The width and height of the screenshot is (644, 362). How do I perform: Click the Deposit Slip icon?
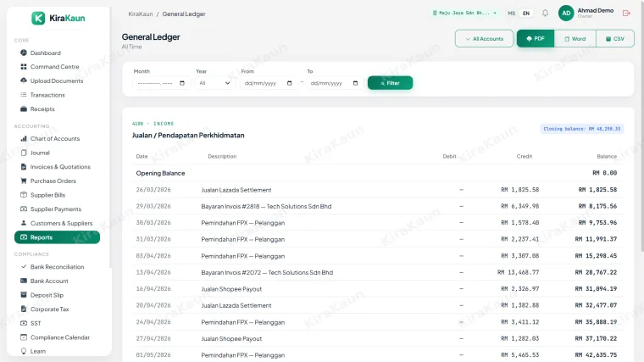[x=24, y=295]
